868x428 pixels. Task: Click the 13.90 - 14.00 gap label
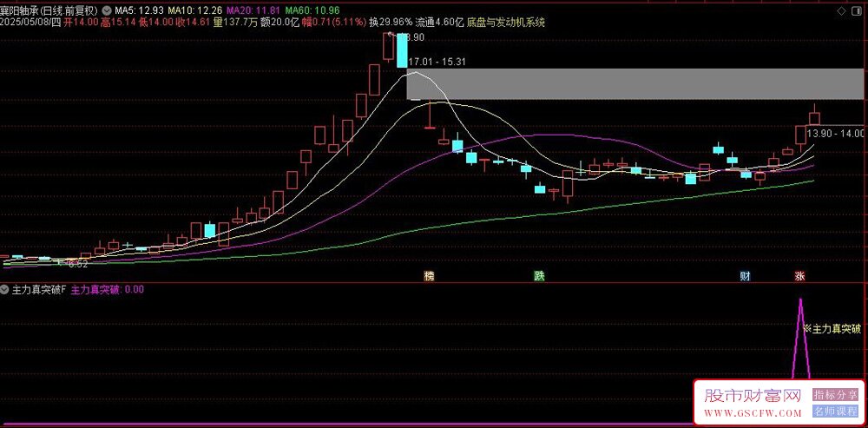(835, 134)
